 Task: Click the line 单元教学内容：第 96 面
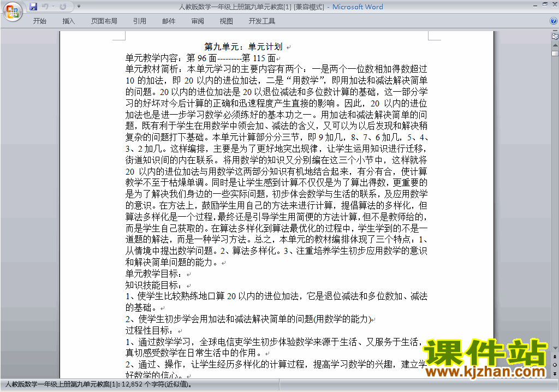[x=201, y=58]
